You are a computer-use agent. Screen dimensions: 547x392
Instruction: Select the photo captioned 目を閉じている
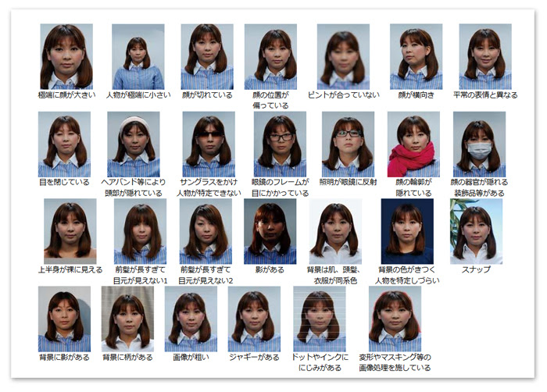[64, 144]
